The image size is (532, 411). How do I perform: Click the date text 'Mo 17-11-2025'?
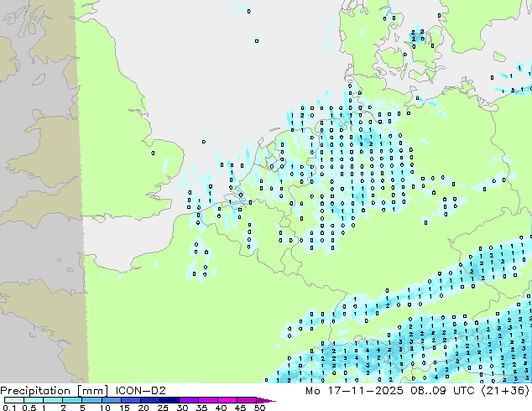click(354, 391)
